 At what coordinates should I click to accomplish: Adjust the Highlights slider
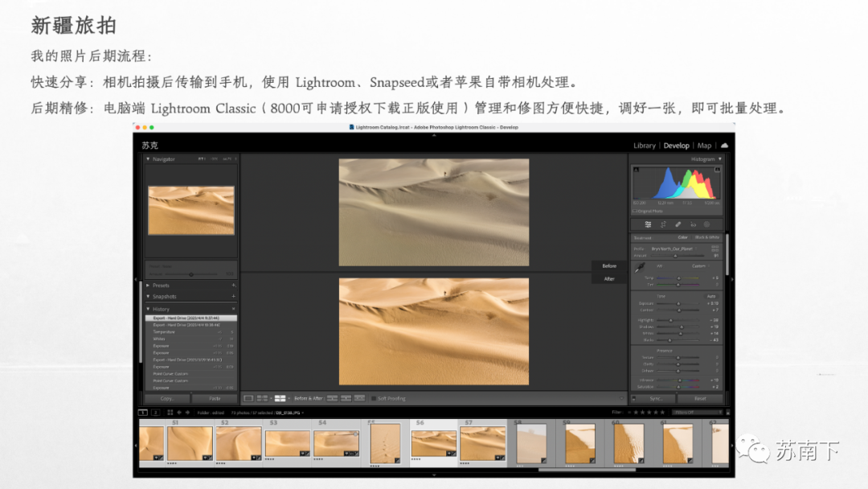pos(671,320)
